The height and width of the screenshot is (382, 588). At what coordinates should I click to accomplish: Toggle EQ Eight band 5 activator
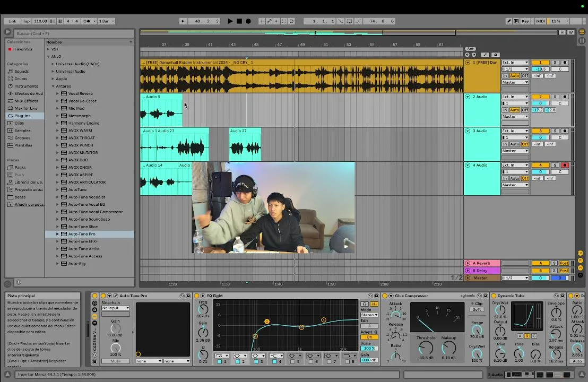click(x=292, y=362)
